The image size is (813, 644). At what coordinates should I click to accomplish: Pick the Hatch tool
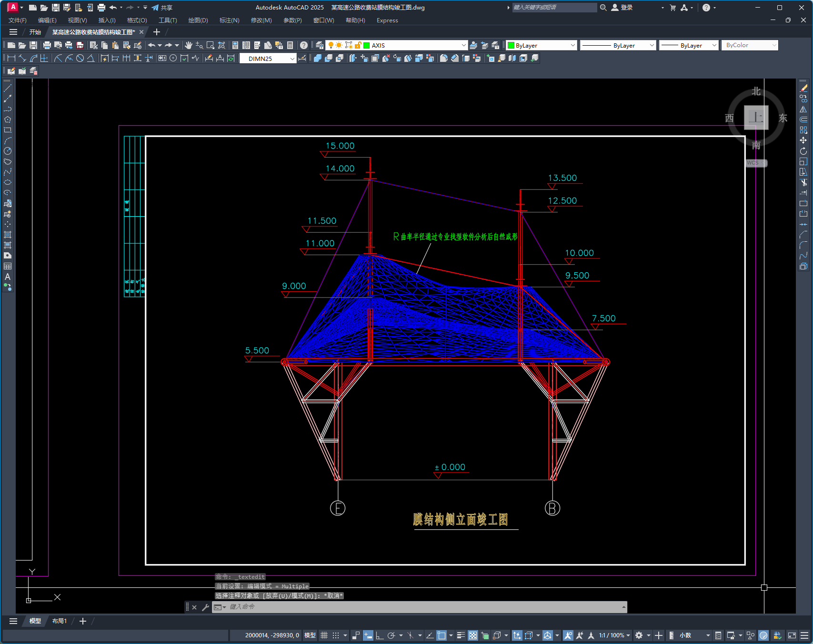point(8,235)
